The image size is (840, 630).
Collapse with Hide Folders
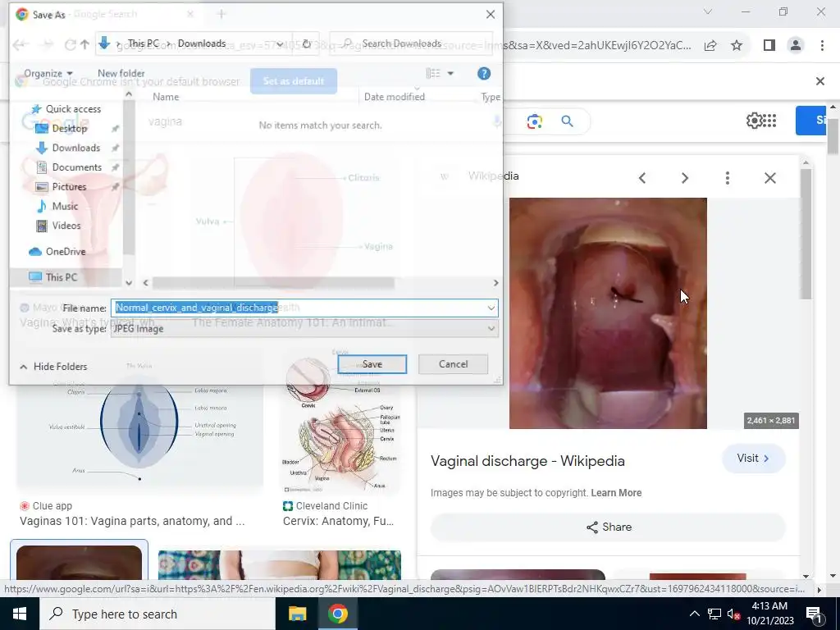(x=53, y=367)
